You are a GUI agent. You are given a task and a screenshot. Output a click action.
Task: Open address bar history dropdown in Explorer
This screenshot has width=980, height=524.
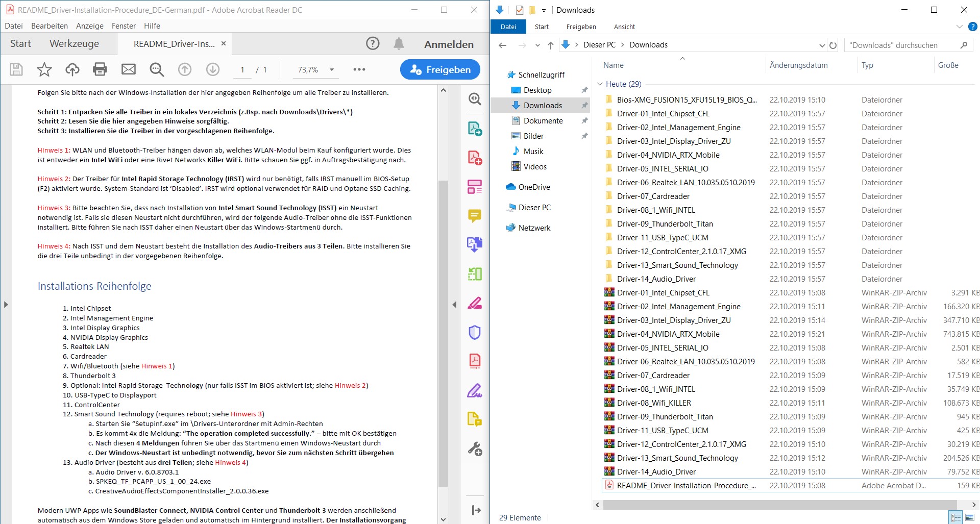(822, 45)
